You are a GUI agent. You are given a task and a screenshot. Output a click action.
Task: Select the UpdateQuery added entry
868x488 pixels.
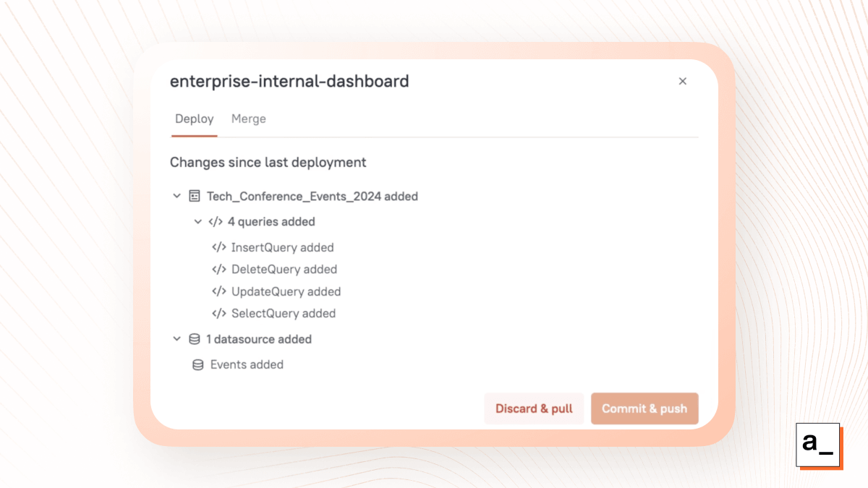(286, 291)
